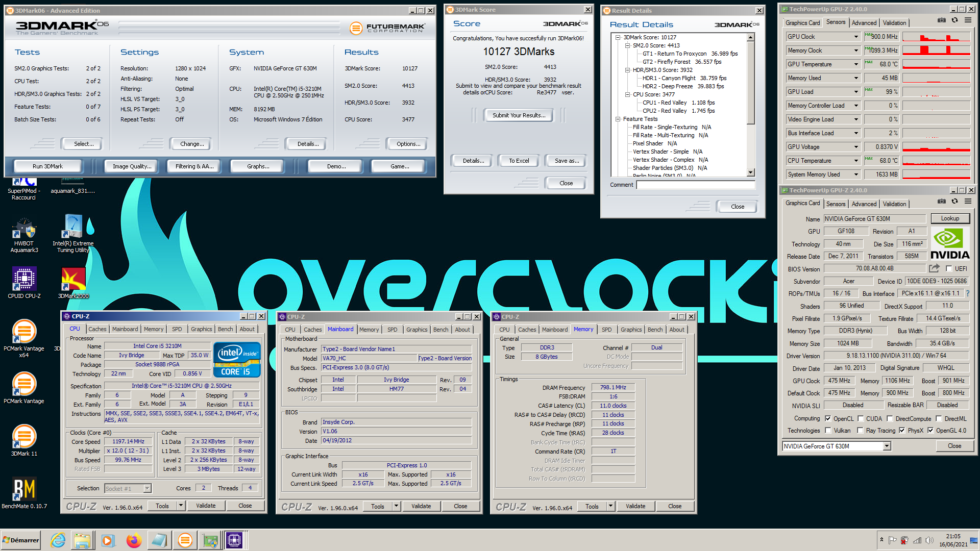Take screenshot with upper GPU-Z camera icon

click(x=941, y=20)
